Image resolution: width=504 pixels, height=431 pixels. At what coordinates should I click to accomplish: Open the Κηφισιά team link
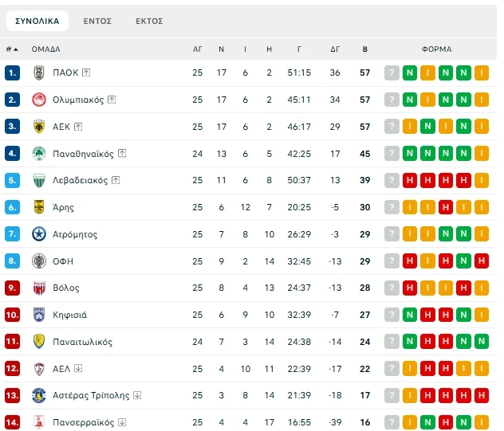70,315
